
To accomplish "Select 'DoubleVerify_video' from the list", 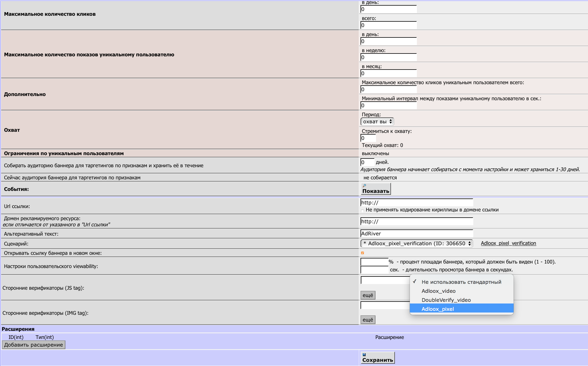I will pos(461,300).
